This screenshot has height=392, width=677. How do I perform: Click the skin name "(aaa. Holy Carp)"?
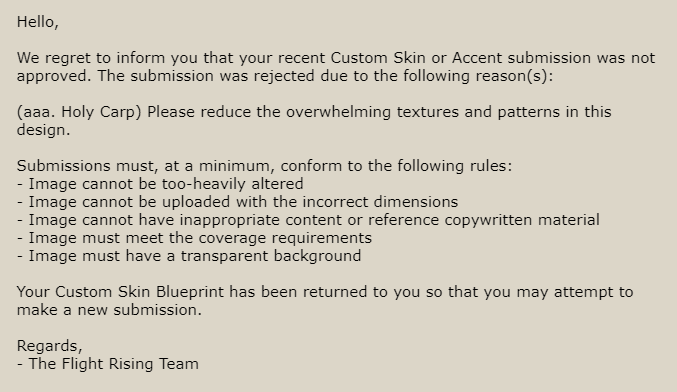tap(79, 112)
